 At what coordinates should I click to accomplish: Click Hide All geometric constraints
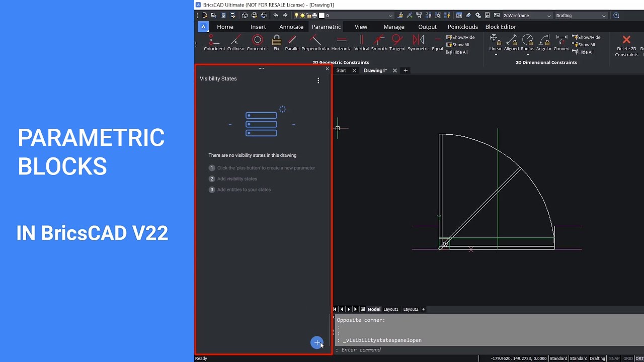[x=457, y=52]
